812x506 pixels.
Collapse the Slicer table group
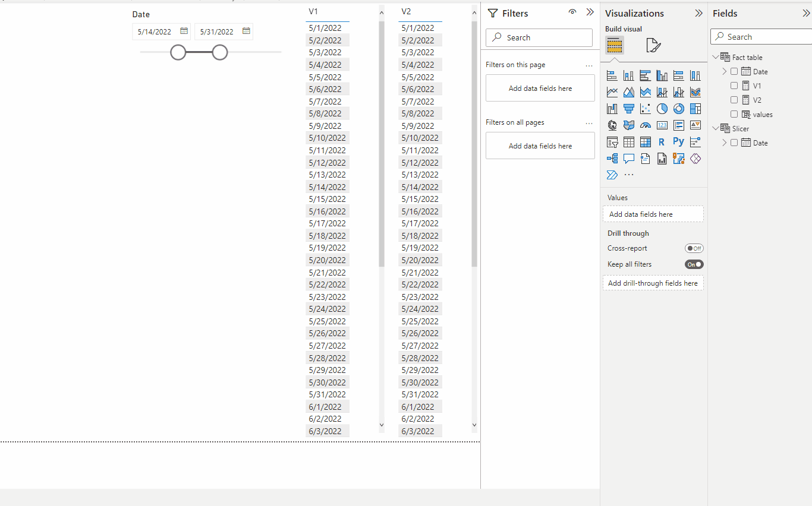click(715, 128)
